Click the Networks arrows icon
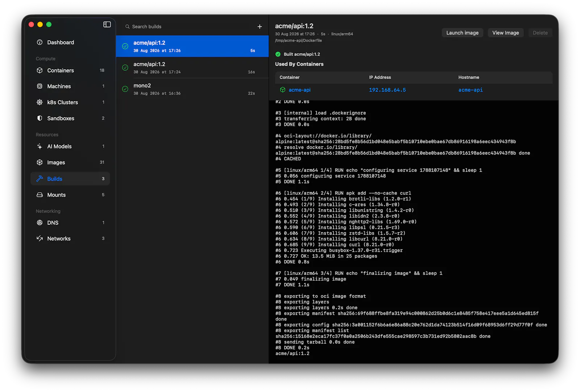 point(40,239)
